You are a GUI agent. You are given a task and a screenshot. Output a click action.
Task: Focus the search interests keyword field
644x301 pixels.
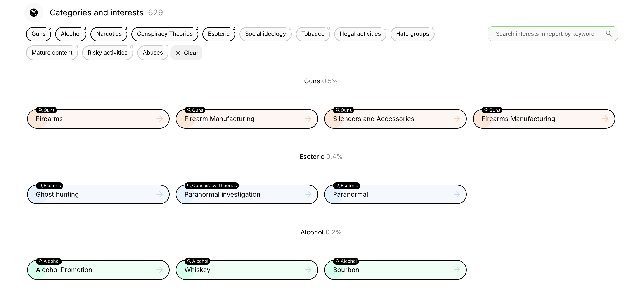point(545,34)
